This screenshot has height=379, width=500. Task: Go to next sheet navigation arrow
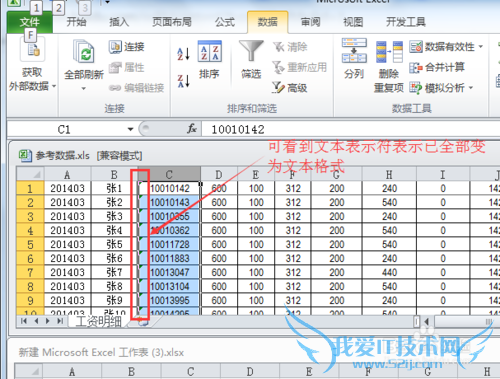48,321
